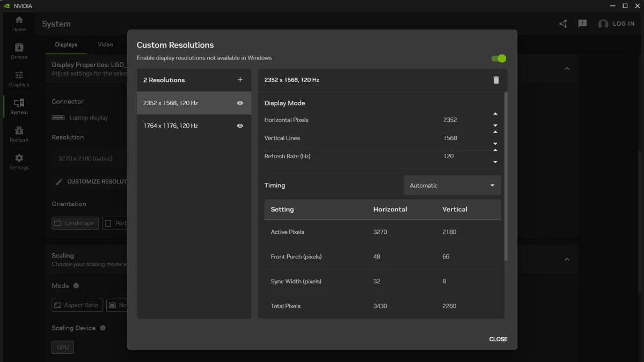Click the CUSTOMIZE RESOLUTION button behind dialog
The image size is (644, 362).
click(91, 182)
